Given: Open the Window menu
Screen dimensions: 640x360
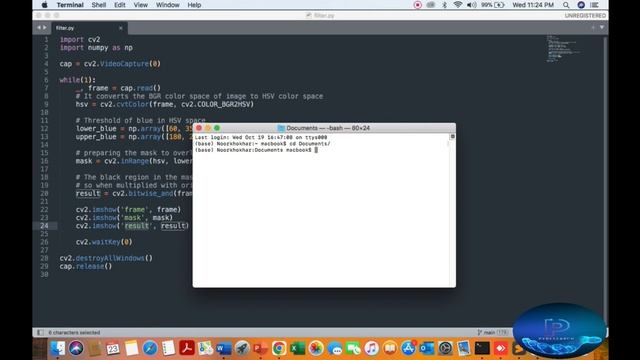Looking at the screenshot, I should click(167, 5).
